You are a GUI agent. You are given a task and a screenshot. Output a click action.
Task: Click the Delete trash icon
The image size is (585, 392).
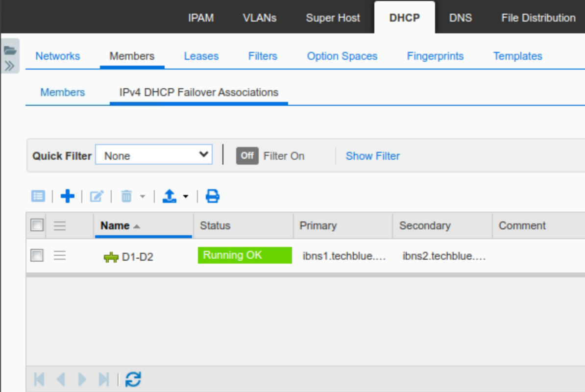click(x=126, y=196)
